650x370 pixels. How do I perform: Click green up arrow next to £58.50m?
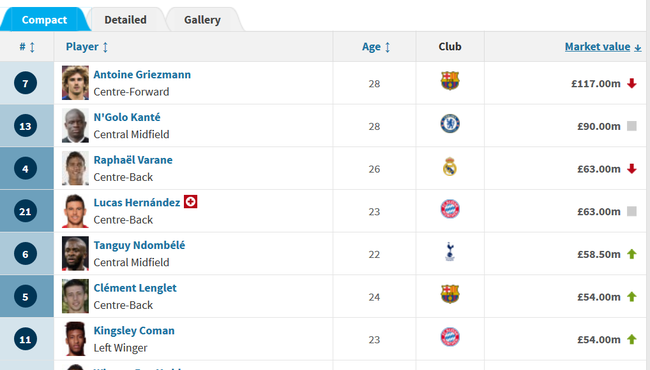point(631,254)
